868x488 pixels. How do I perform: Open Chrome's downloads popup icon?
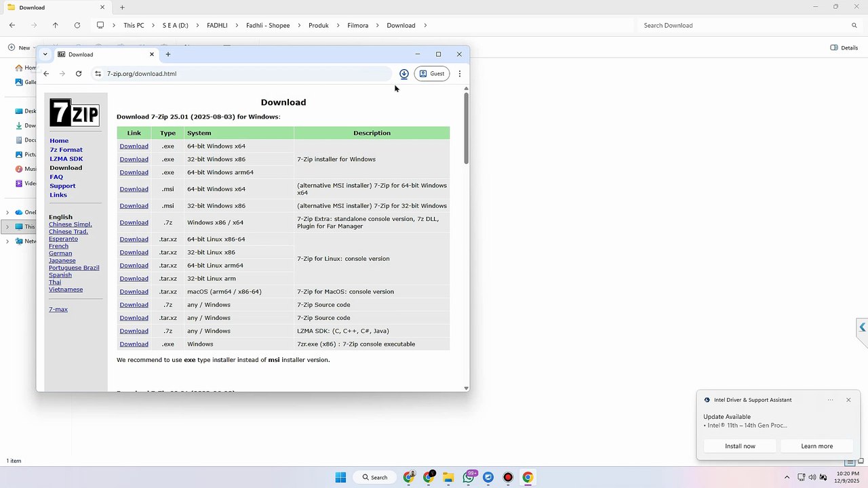tap(404, 74)
